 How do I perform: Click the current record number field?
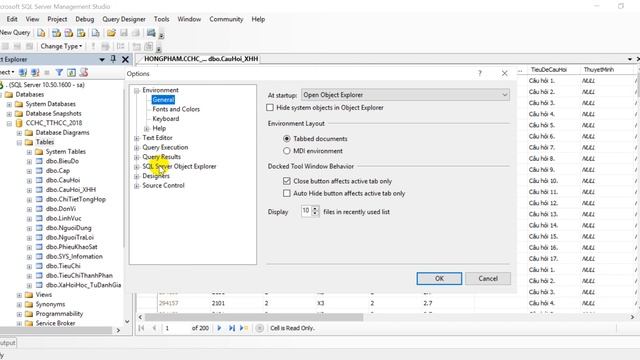tap(176, 328)
